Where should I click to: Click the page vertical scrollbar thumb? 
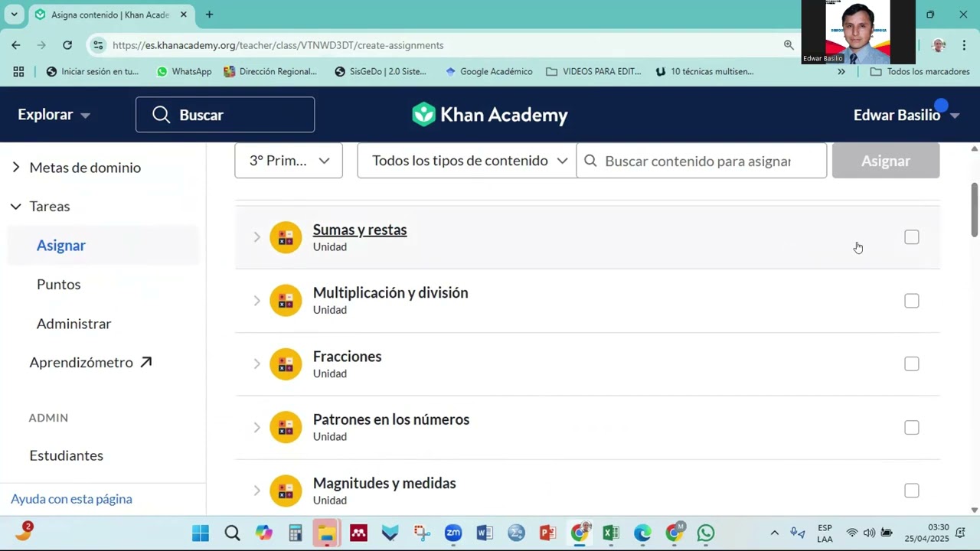coord(975,210)
